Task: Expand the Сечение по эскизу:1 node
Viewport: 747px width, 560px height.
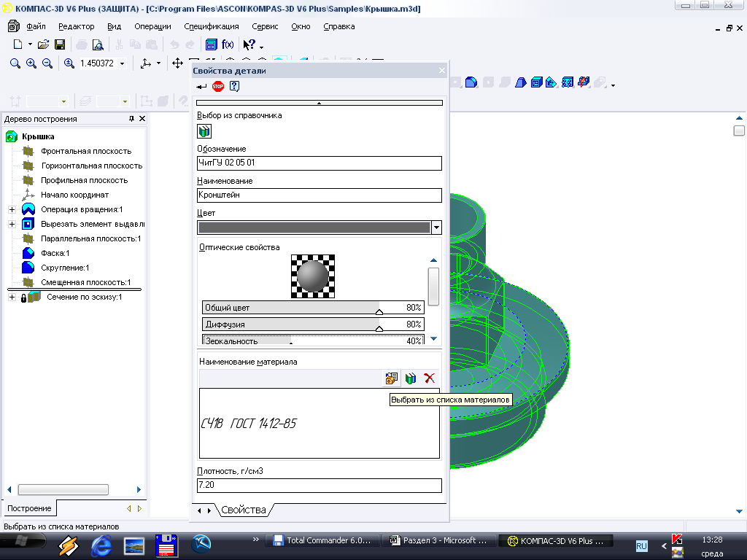Action: pos(12,297)
